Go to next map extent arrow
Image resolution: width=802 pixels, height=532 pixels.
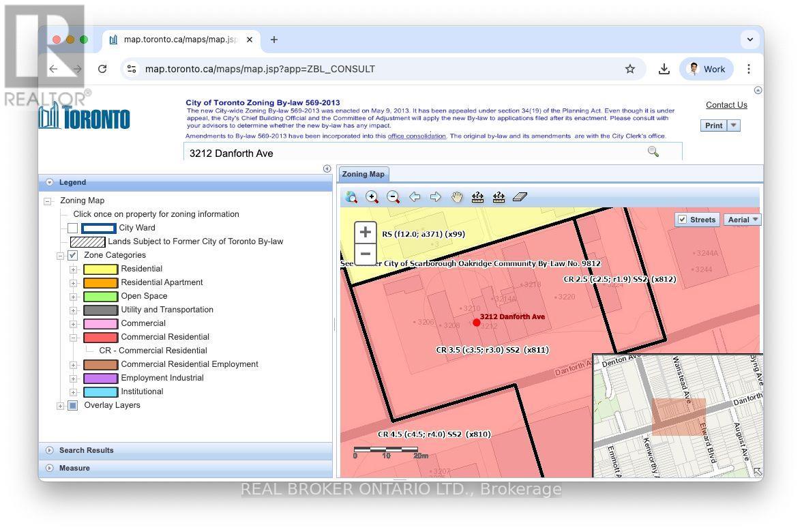pyautogui.click(x=435, y=197)
